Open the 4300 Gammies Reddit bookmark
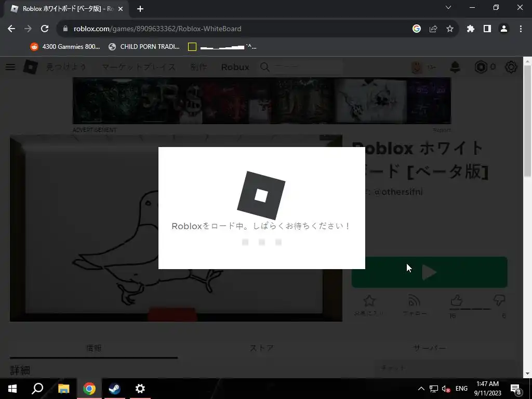Image resolution: width=532 pixels, height=399 pixels. pos(65,47)
